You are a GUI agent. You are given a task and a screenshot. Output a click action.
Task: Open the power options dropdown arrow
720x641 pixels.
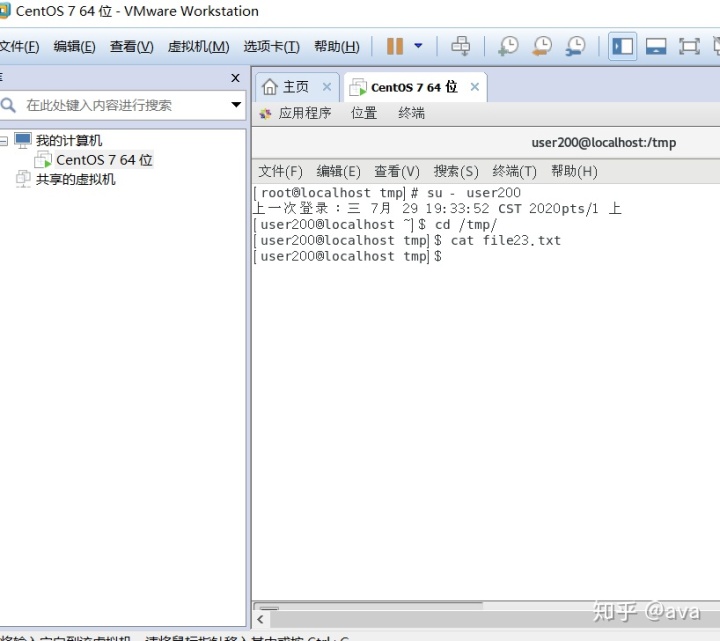pos(418,45)
